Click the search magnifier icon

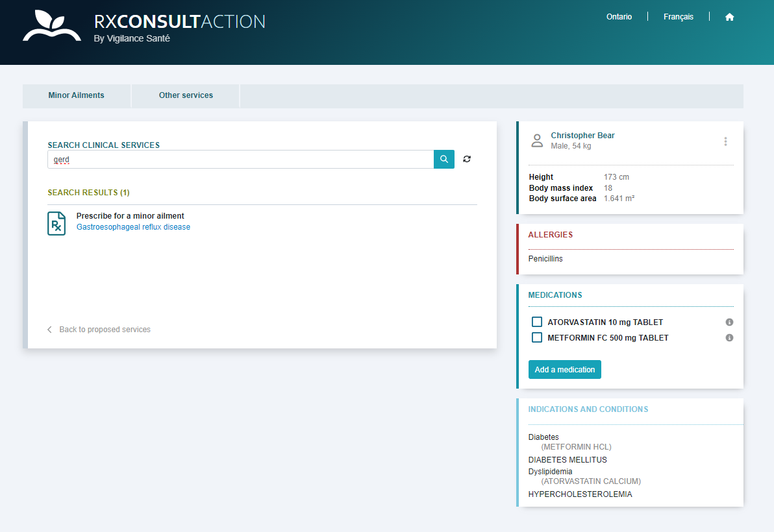[x=443, y=159]
